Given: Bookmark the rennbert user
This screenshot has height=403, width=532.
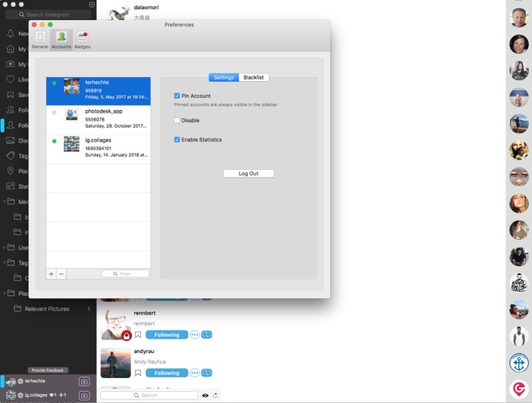Looking at the screenshot, I should [138, 335].
